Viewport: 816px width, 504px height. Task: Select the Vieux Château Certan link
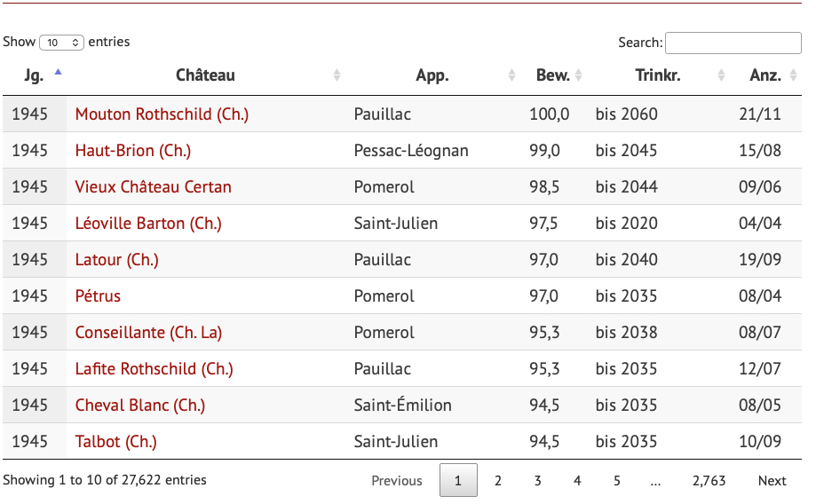153,187
